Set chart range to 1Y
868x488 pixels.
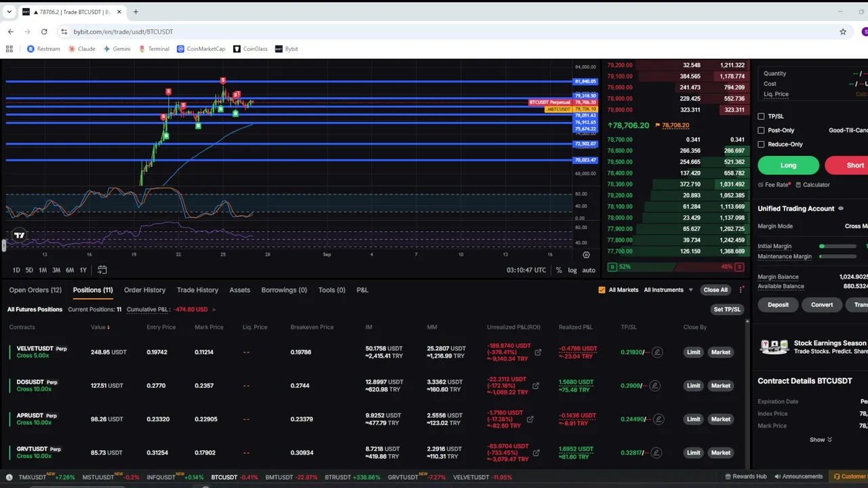point(83,270)
